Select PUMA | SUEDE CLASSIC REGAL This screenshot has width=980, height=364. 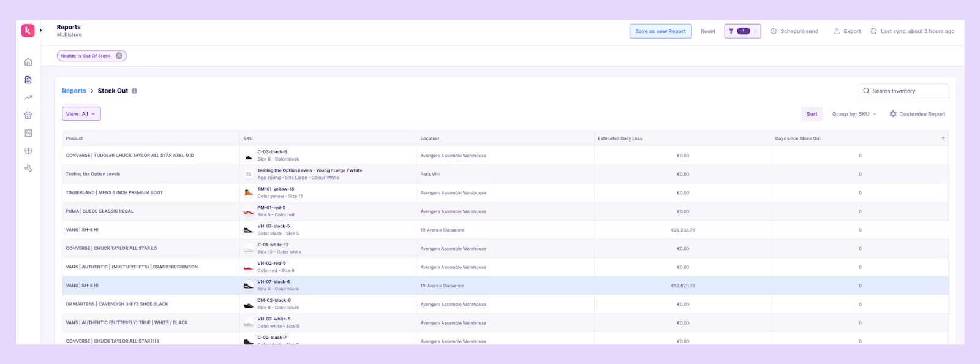(x=100, y=211)
